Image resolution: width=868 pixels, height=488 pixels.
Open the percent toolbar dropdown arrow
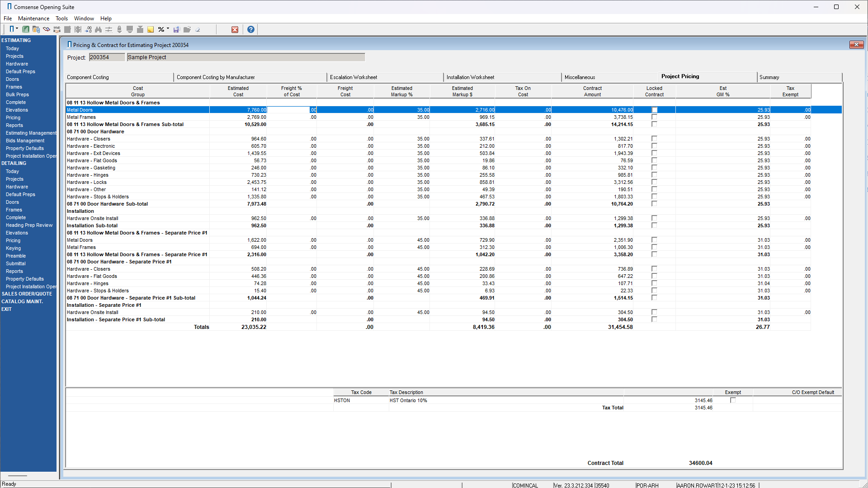[x=168, y=28]
